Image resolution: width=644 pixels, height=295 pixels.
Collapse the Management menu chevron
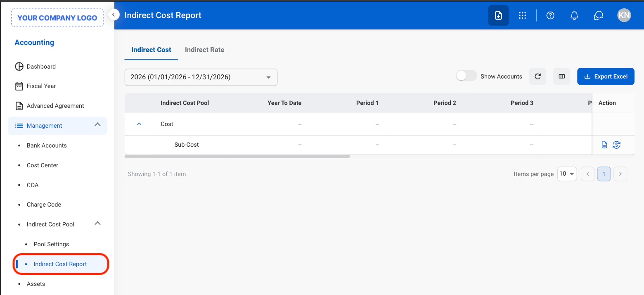point(97,124)
